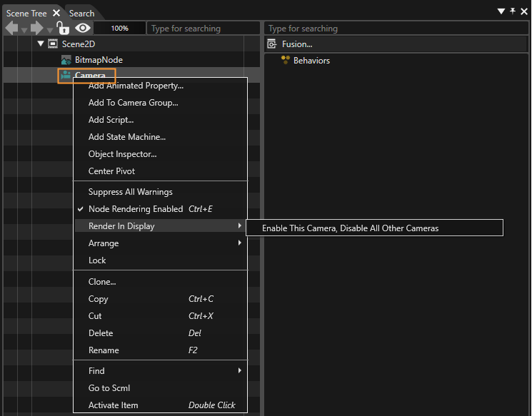Switch to the Search tab
This screenshot has height=416, width=532.
[x=82, y=14]
